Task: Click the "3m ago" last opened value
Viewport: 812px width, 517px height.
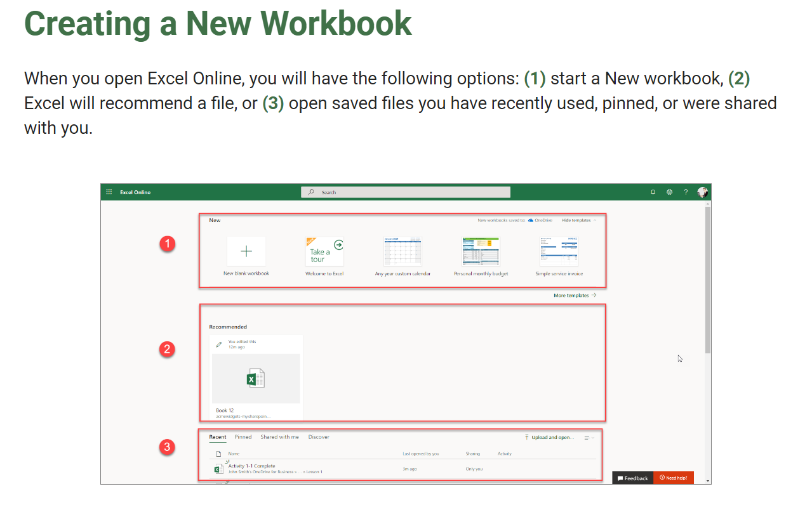Action: pyautogui.click(x=409, y=469)
